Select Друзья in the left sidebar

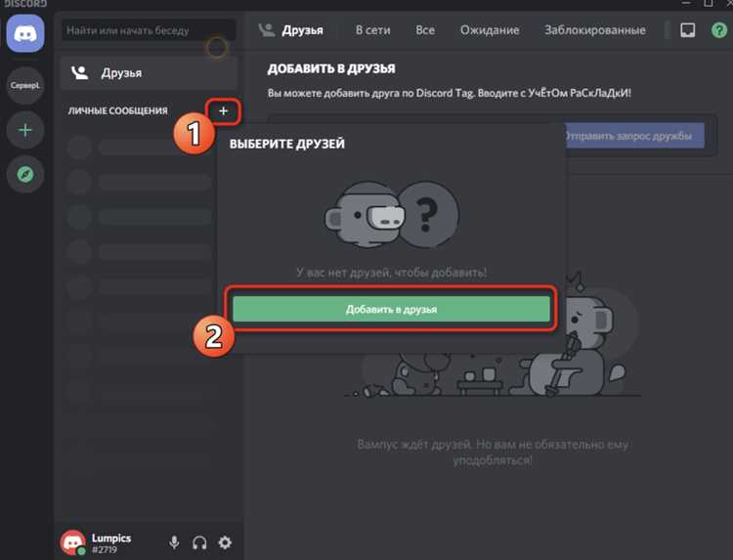point(149,73)
